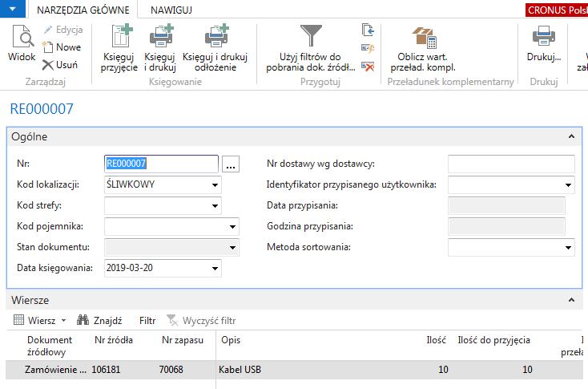Viewport: 588px width, 389px height.
Task: Click Nr dostawy wg dostawcy input field
Action: point(511,164)
